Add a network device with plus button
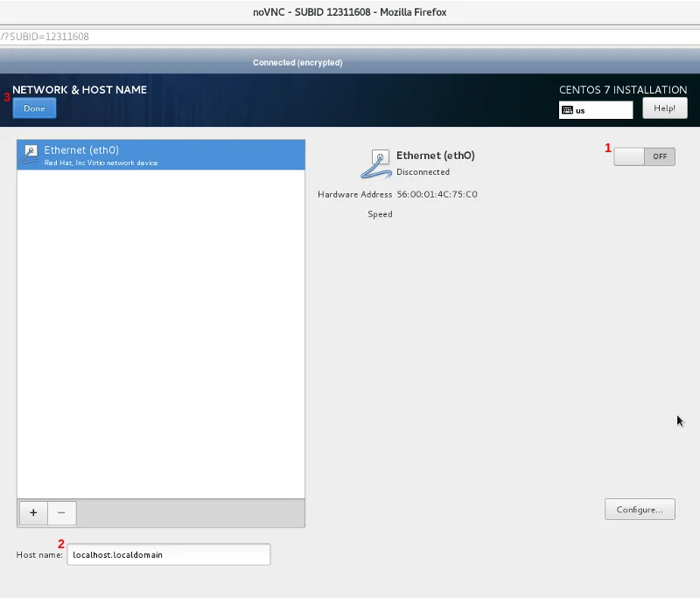 [33, 513]
